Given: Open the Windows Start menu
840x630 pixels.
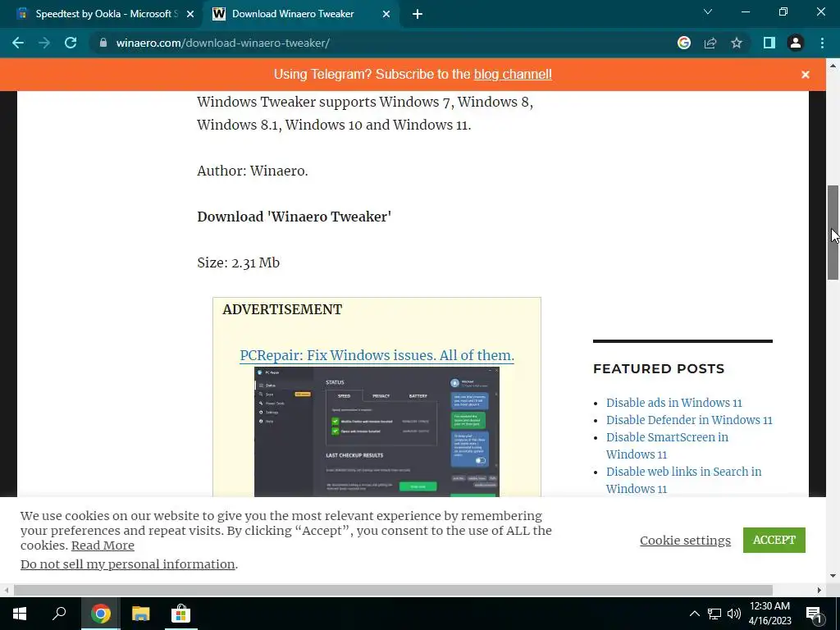Looking at the screenshot, I should (x=20, y=614).
